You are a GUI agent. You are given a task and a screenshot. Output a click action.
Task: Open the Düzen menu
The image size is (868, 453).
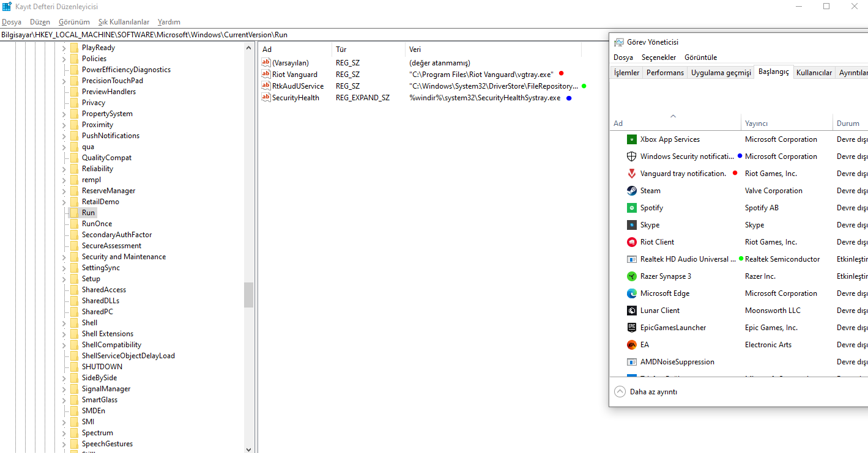[x=40, y=22]
